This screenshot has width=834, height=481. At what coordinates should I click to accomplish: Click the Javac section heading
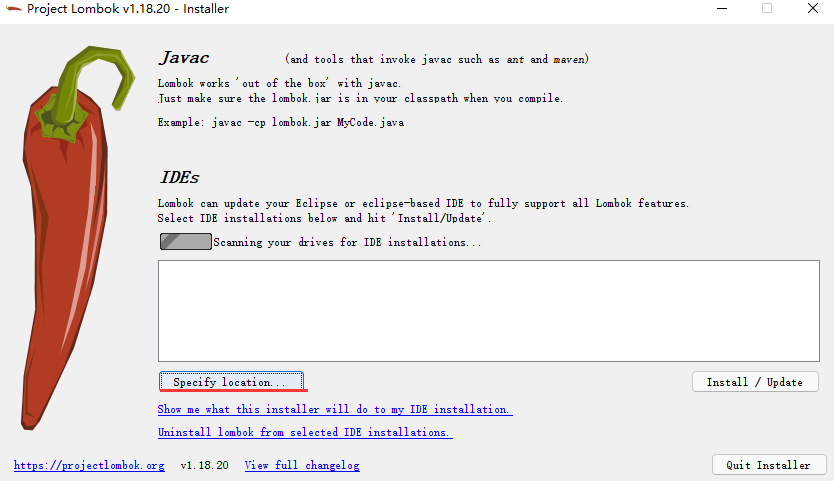point(184,57)
